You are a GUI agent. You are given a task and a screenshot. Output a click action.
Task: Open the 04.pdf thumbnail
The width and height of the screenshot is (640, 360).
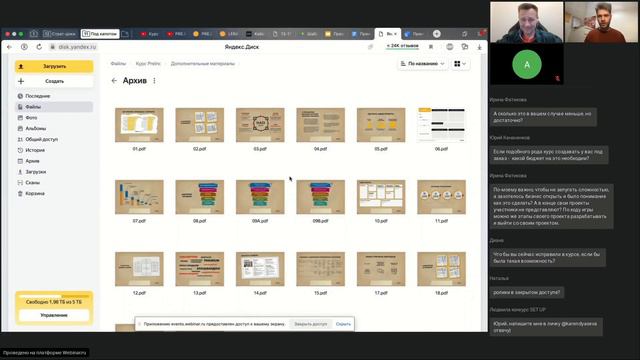pos(320,125)
